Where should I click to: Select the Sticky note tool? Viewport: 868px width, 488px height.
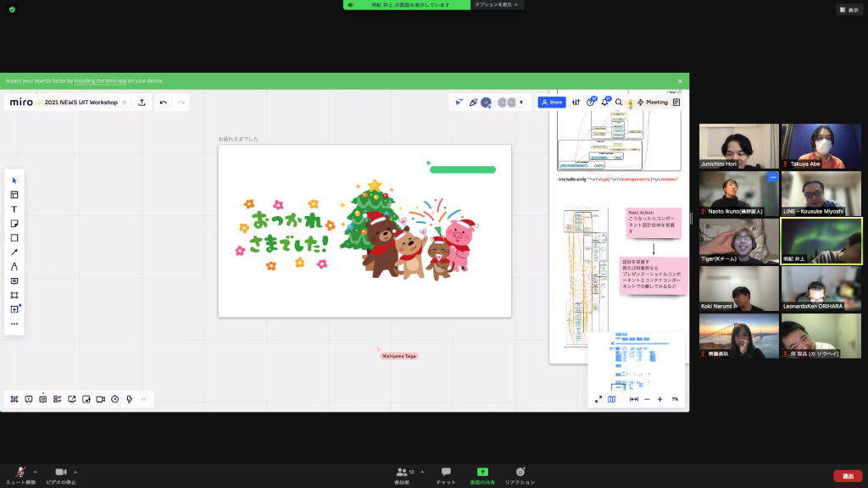[x=14, y=224]
